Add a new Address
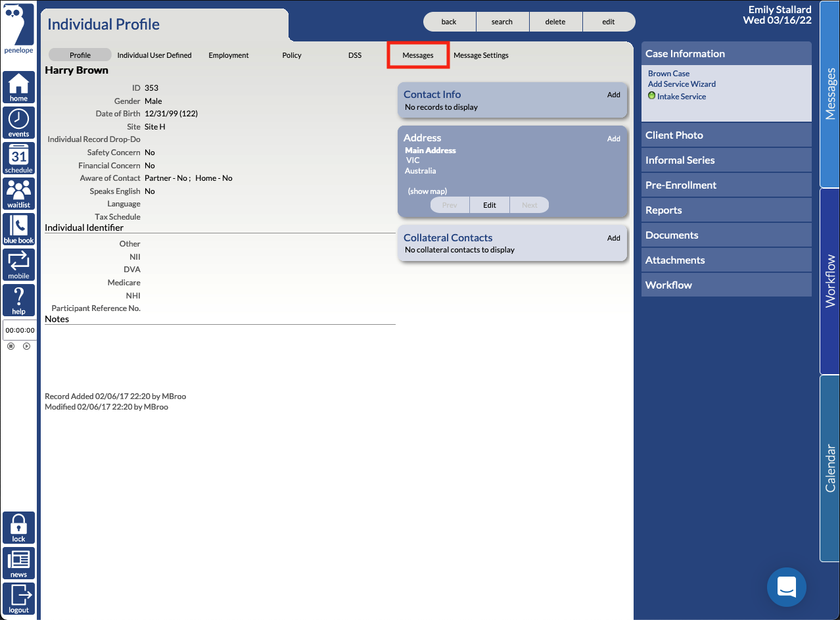This screenshot has height=620, width=840. pos(614,139)
